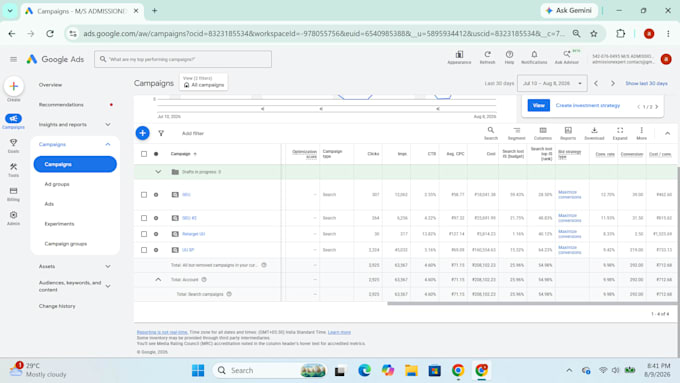Toggle the status dot of the SRU #2 campaign
Image resolution: width=680 pixels, height=383 pixels.
point(156,218)
